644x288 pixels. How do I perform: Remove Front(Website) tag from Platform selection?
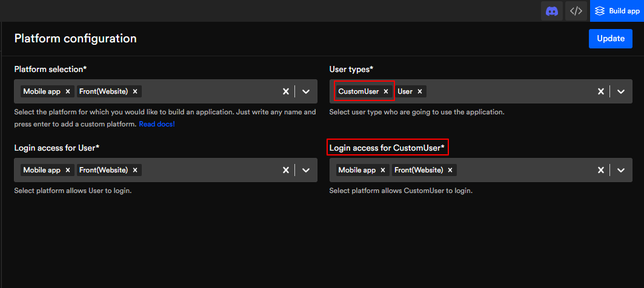135,91
